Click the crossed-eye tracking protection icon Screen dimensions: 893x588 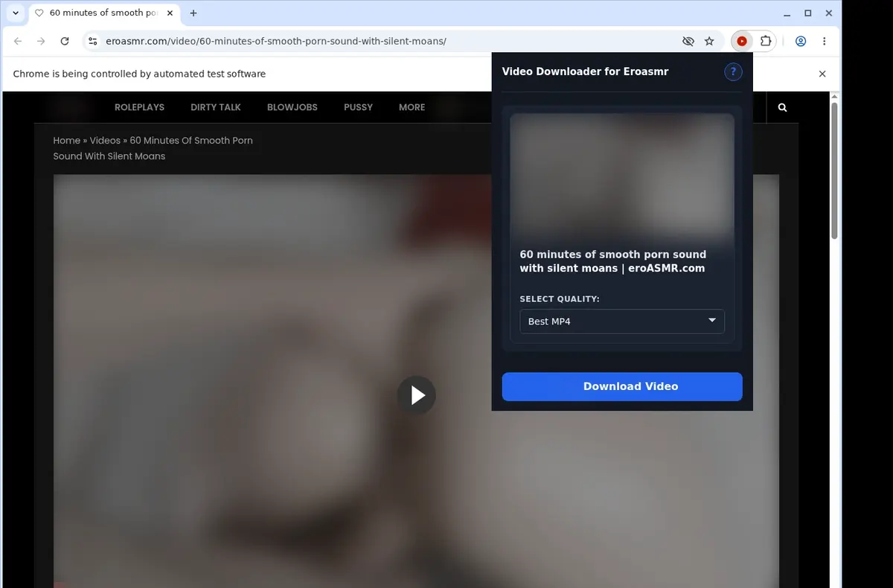(x=688, y=42)
